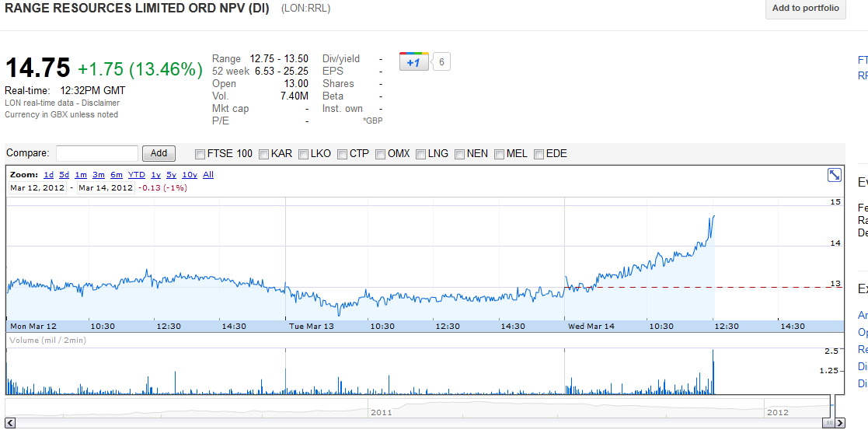868x430 pixels.
Task: Click the 2011 area in the overview timeline
Action: (x=381, y=411)
